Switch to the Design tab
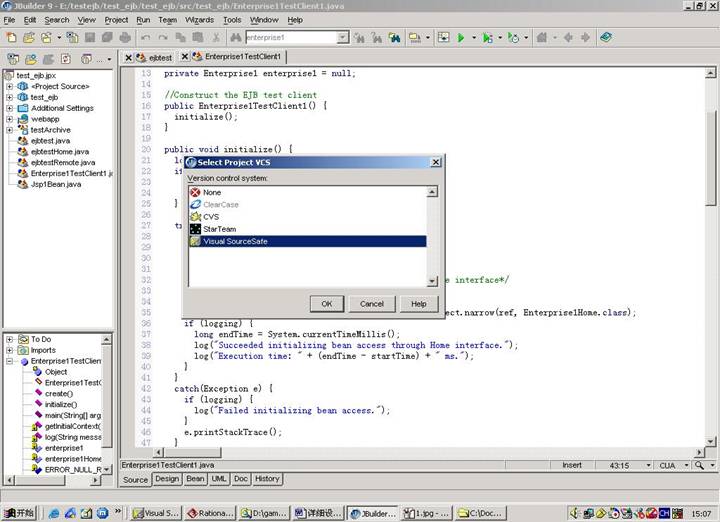The height and width of the screenshot is (522, 720). 167,479
